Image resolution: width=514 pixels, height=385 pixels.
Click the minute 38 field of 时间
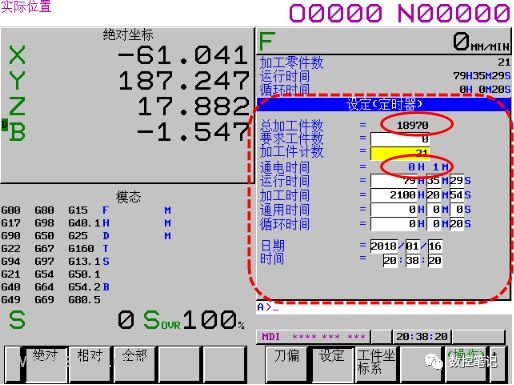coord(412,260)
